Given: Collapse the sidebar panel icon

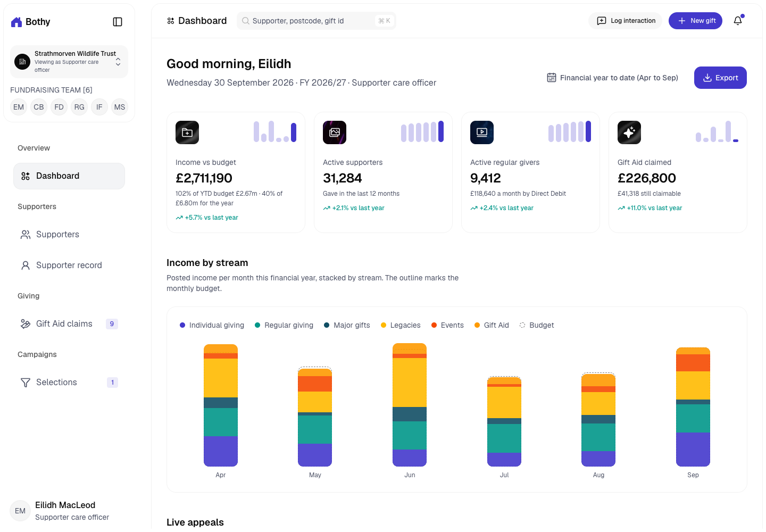Looking at the screenshot, I should tap(118, 22).
